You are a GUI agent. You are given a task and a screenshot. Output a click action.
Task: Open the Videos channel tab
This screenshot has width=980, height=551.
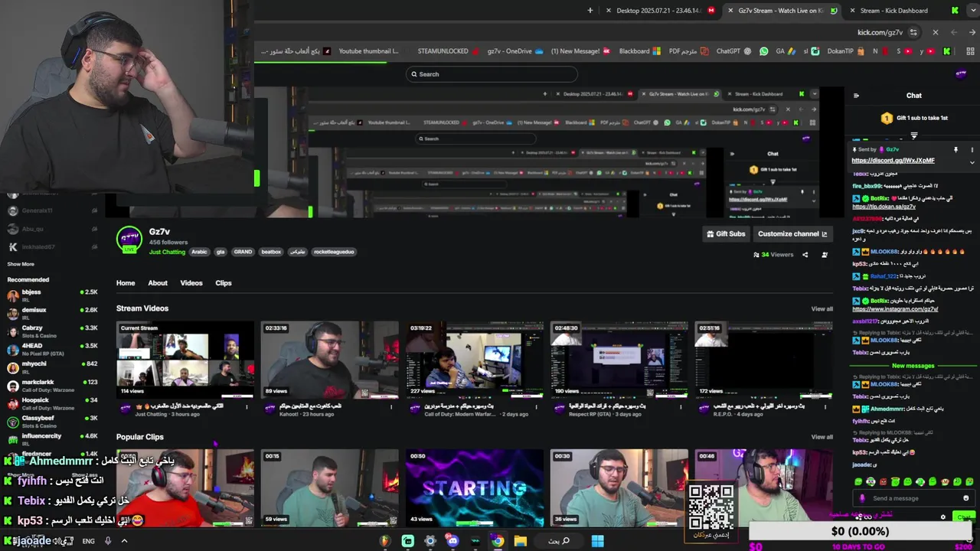(x=191, y=283)
